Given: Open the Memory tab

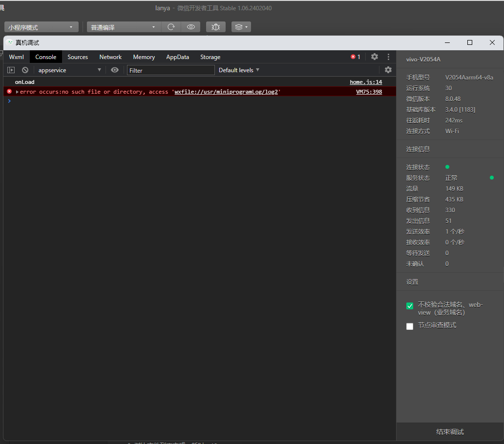Looking at the screenshot, I should [144, 57].
